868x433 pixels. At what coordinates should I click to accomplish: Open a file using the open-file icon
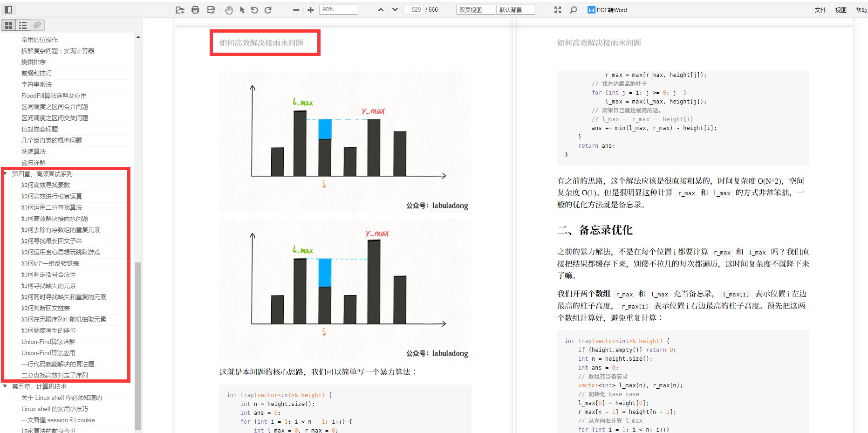[x=180, y=9]
